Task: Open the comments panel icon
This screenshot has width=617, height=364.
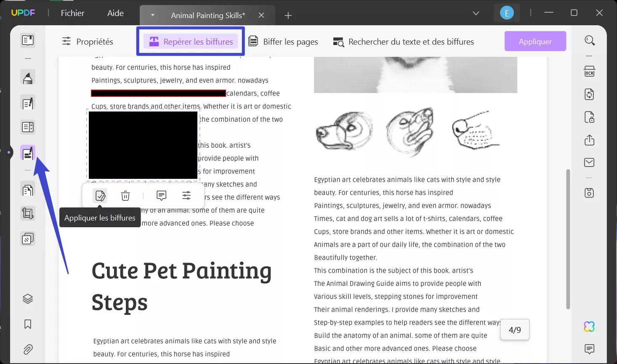Action: click(590, 349)
